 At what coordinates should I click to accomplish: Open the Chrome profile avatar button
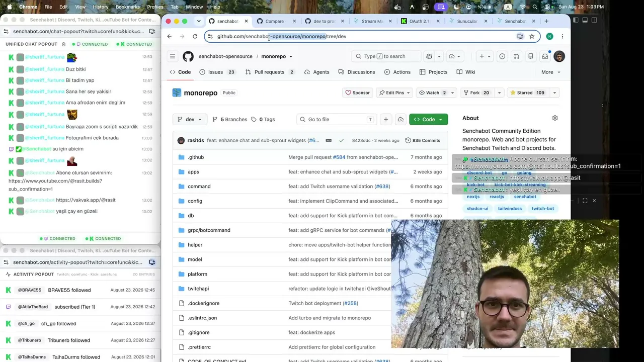(549, 36)
